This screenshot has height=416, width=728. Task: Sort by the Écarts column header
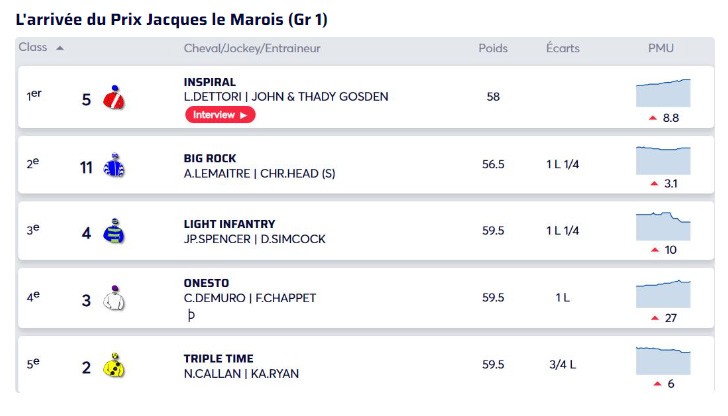pyautogui.click(x=563, y=48)
